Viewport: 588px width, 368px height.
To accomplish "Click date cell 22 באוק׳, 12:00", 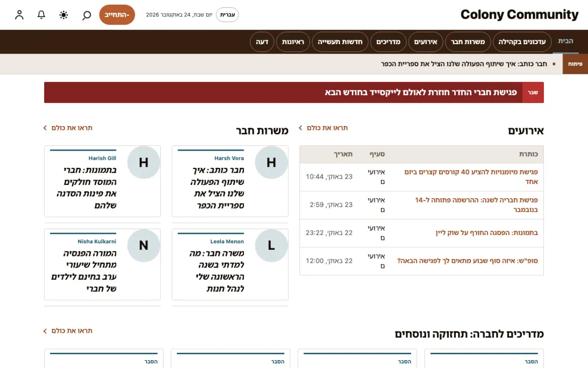I will point(329,260).
